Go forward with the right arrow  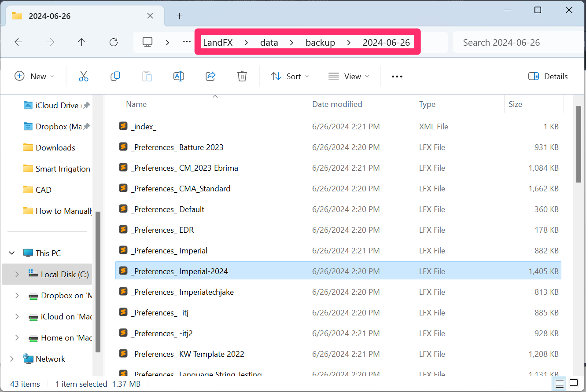click(50, 42)
